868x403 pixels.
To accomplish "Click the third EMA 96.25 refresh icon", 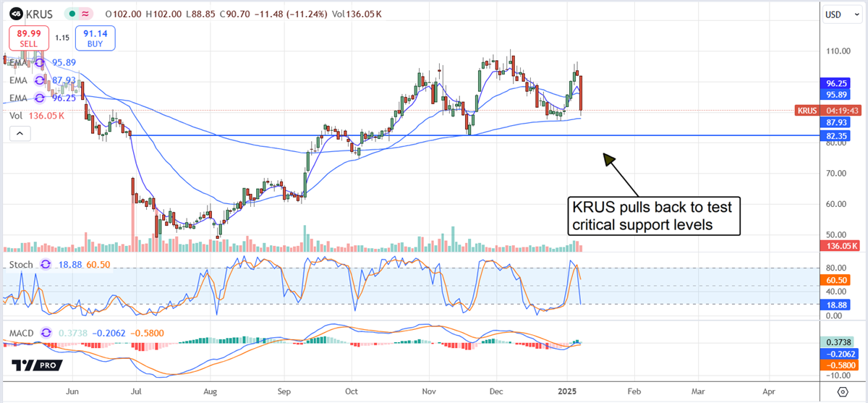I will pyautogui.click(x=41, y=97).
